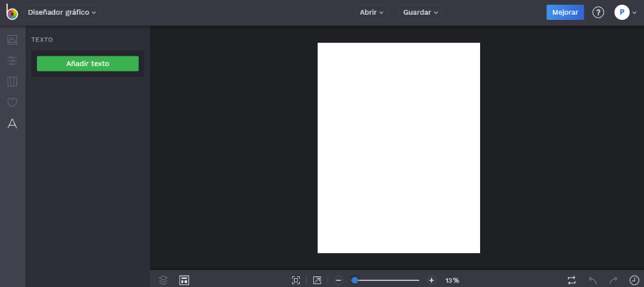The height and width of the screenshot is (287, 644).
Task: Fit canvas to screen icon
Action: click(296, 281)
